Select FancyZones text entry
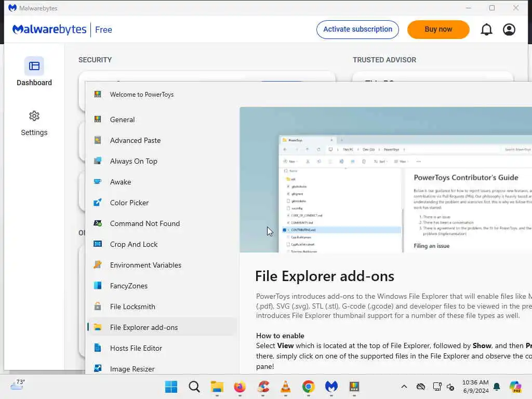 pyautogui.click(x=129, y=286)
